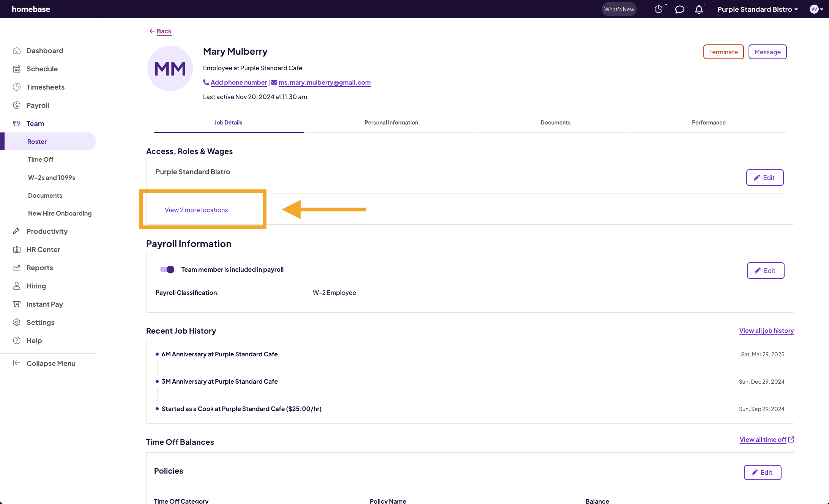Open the notifications bell icon

point(699,9)
